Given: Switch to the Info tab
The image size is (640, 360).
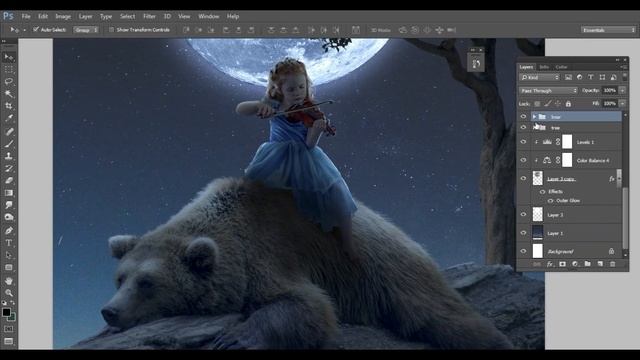Looking at the screenshot, I should pos(544,67).
